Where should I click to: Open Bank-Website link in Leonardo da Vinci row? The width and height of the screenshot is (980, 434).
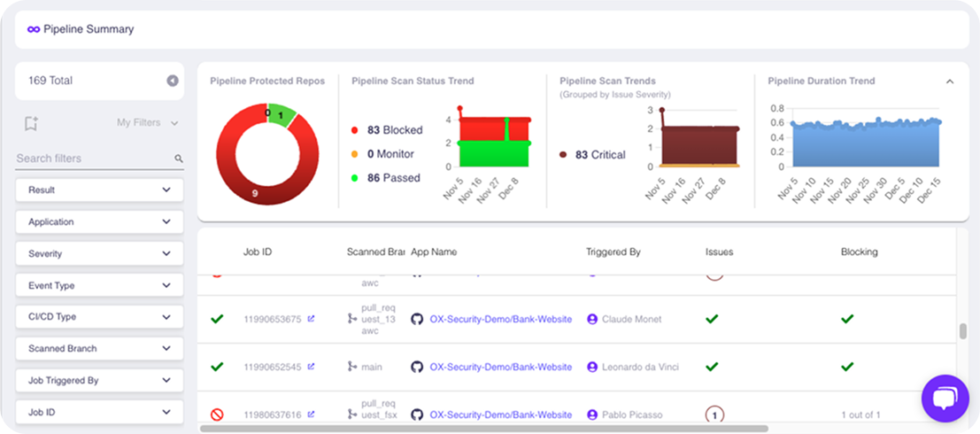pyautogui.click(x=501, y=367)
